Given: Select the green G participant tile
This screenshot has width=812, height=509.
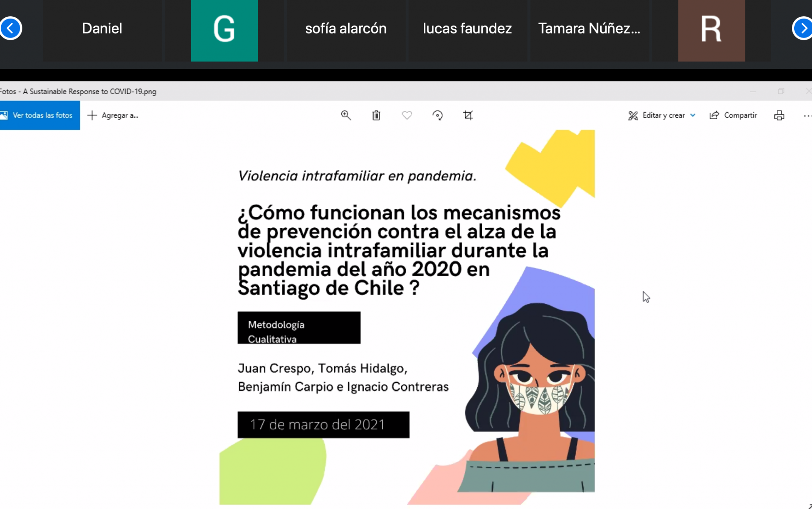Looking at the screenshot, I should 224,31.
